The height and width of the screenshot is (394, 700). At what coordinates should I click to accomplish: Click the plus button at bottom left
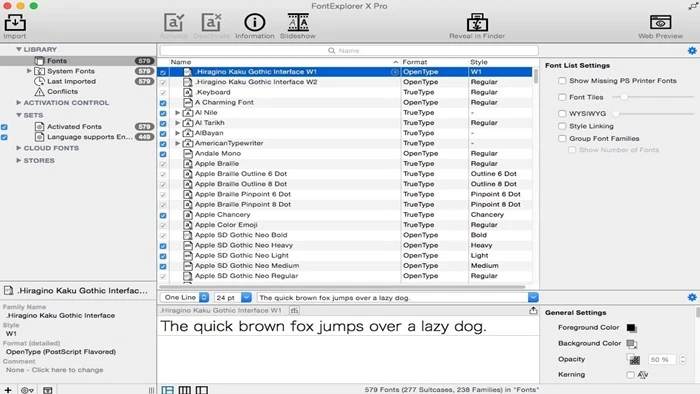8,390
